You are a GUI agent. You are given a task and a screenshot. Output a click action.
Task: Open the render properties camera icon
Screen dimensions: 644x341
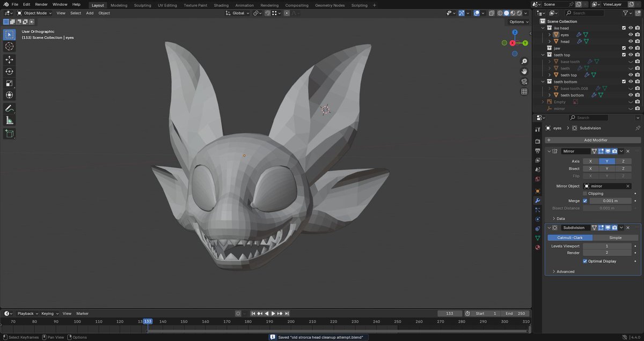tap(537, 140)
